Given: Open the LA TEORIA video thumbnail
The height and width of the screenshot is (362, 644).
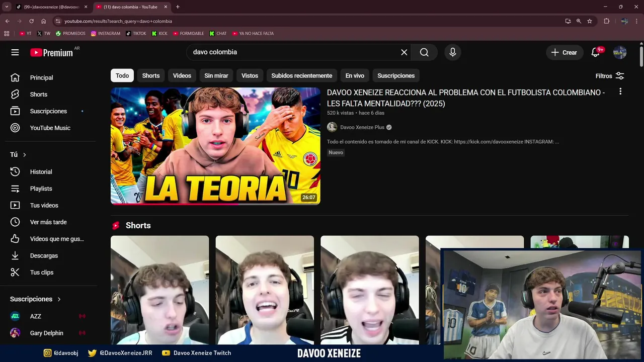Looking at the screenshot, I should click(x=215, y=146).
